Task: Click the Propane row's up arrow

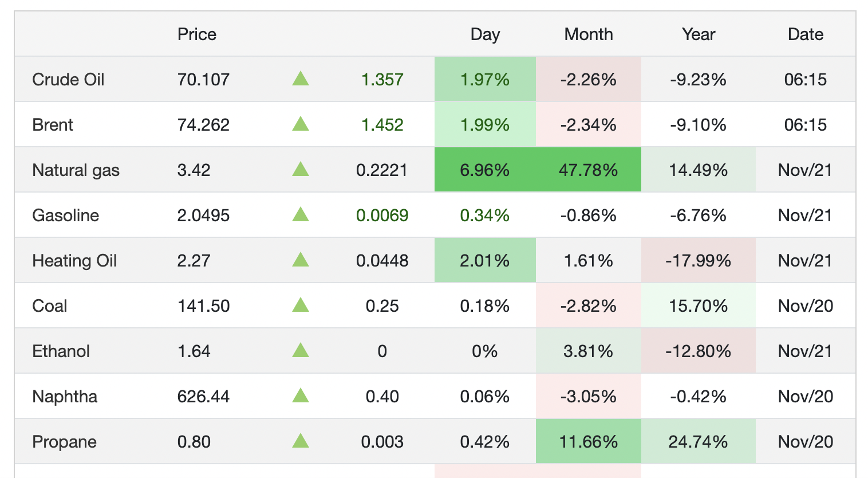Action: coord(301,441)
